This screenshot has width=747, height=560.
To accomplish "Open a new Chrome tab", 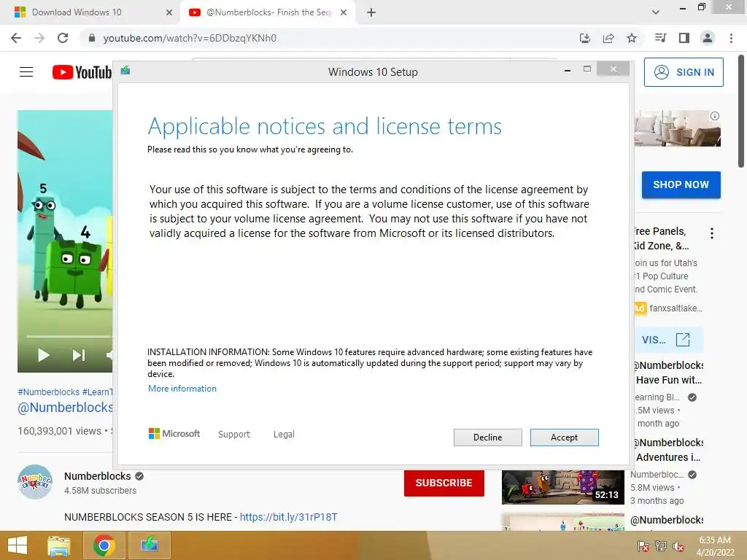I will (371, 12).
